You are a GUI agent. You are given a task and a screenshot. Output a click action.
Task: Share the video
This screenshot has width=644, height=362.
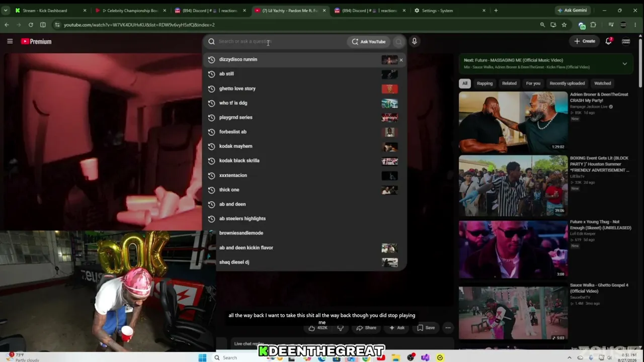pos(366,328)
